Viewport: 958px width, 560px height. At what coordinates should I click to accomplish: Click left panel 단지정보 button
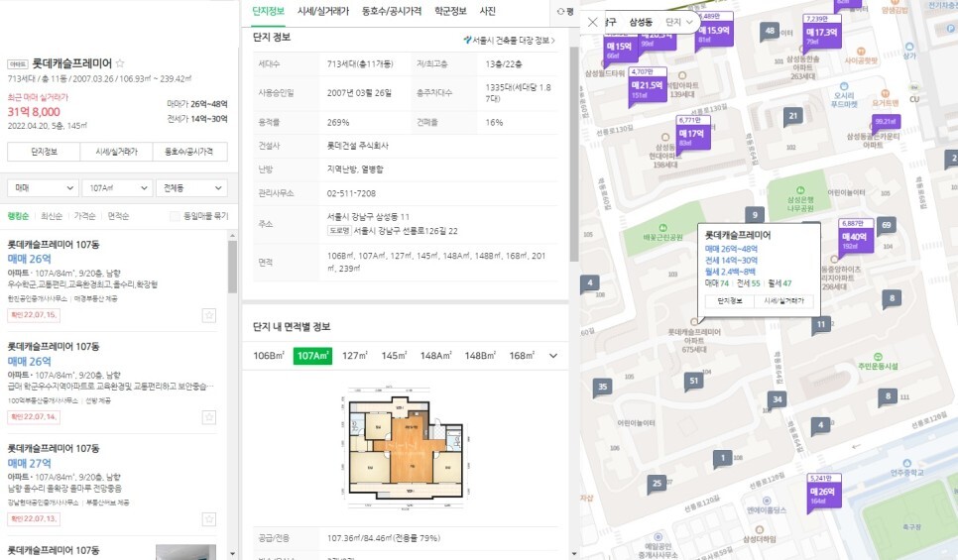click(x=44, y=152)
